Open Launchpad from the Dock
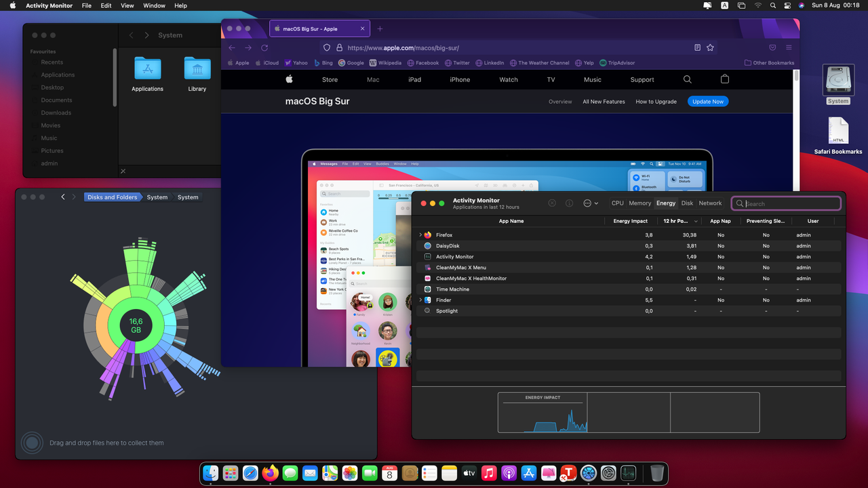This screenshot has height=488, width=868. click(231, 473)
